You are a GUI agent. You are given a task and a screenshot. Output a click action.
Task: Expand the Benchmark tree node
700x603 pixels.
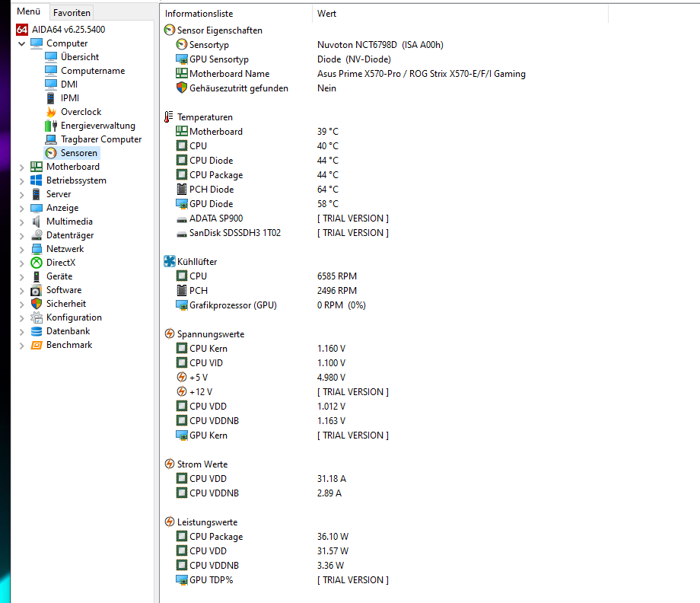click(x=21, y=346)
